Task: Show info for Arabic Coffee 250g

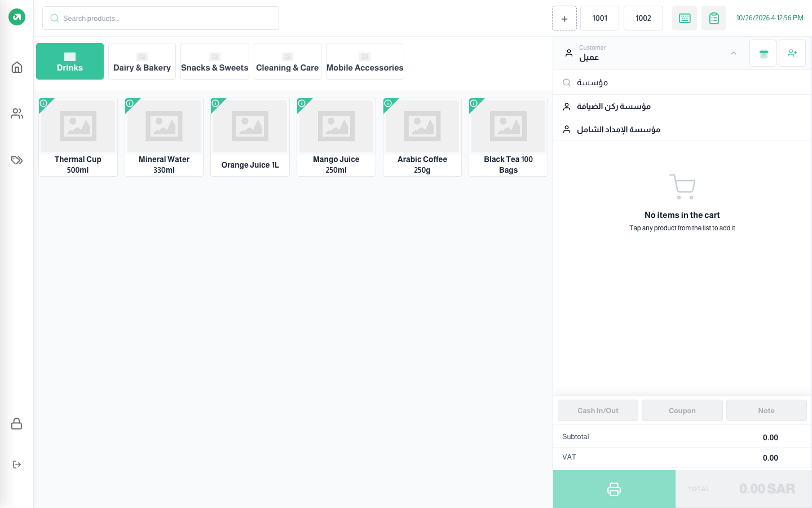Action: [x=388, y=103]
